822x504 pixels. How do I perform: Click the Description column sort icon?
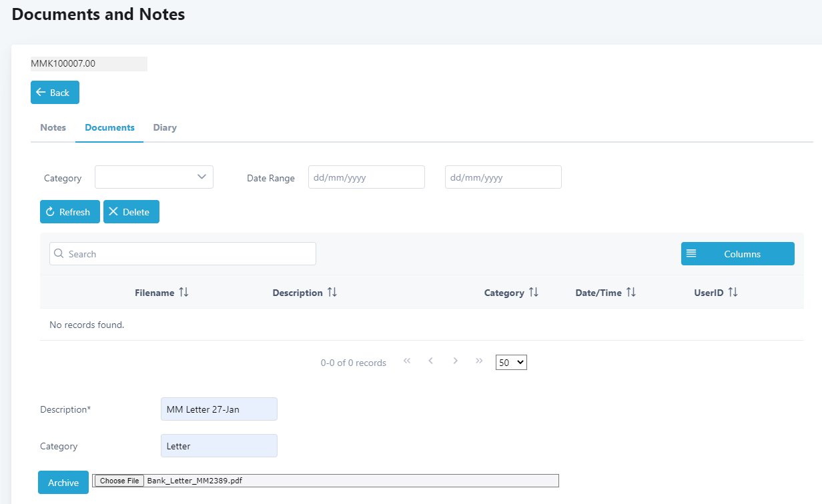[332, 293]
